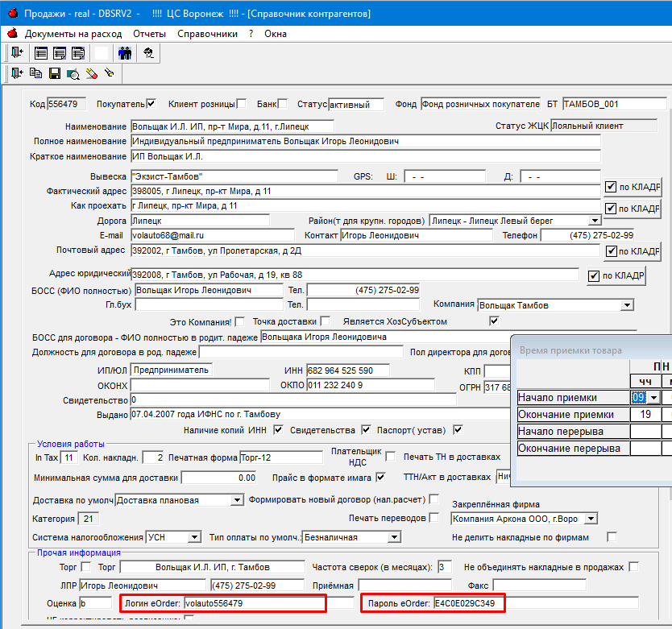Toggle по КЛАДР for Фактический адрес
Viewport: 672px width, 629px height.
pyautogui.click(x=611, y=187)
